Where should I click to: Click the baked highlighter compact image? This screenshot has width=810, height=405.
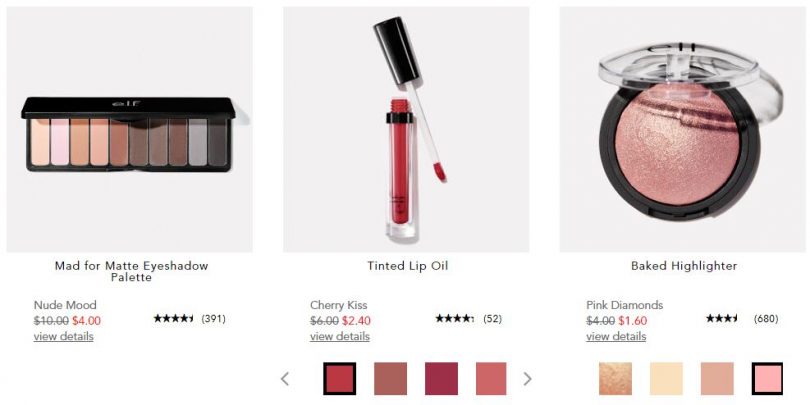682,129
